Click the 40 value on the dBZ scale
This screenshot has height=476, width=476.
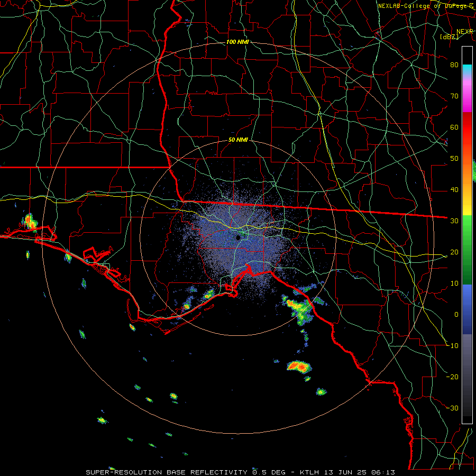[454, 190]
